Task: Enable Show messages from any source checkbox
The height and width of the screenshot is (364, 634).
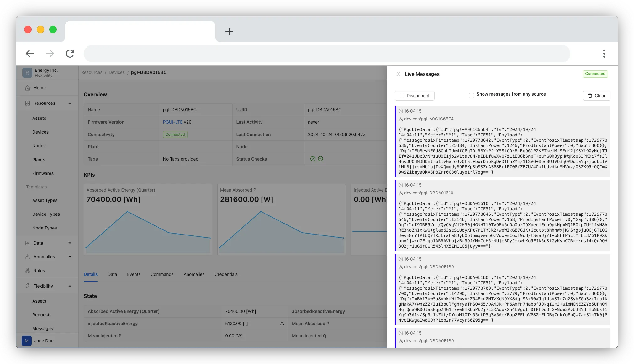Action: click(x=471, y=96)
